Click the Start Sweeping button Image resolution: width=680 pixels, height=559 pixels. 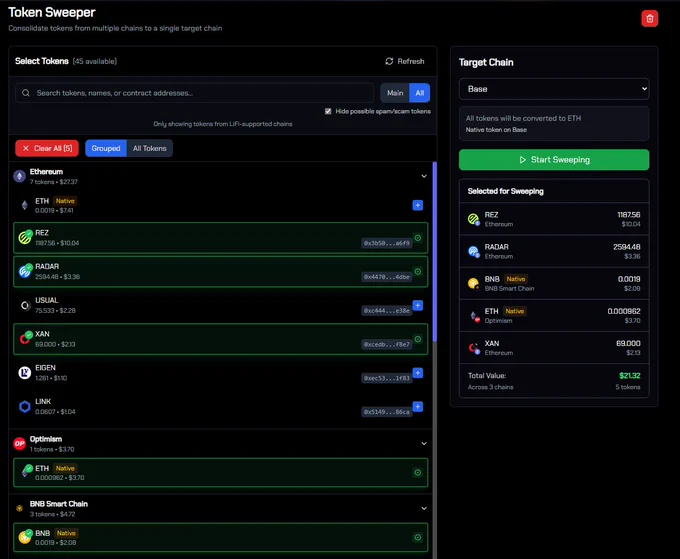554,160
